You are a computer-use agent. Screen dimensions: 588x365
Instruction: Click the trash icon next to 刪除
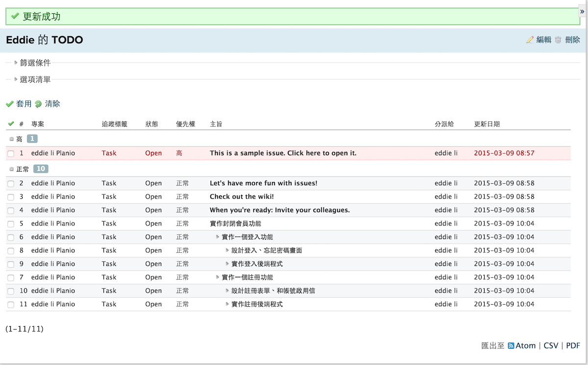tap(558, 40)
